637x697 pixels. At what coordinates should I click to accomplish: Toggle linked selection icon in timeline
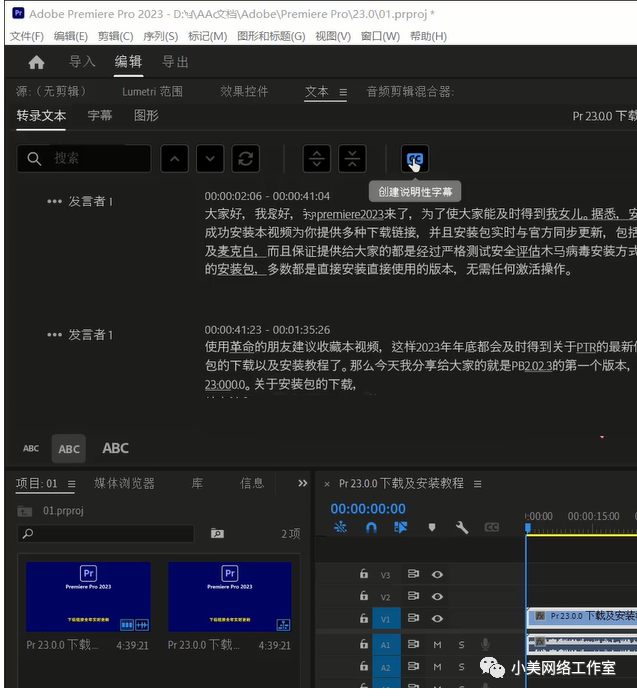click(401, 527)
